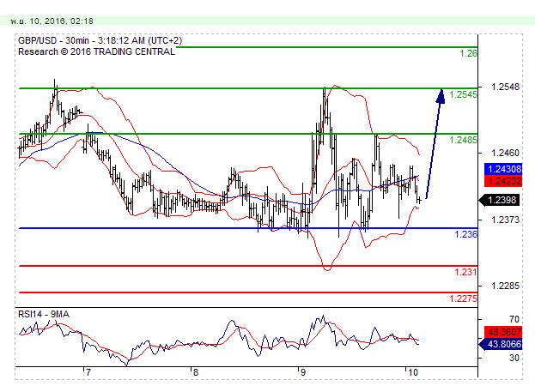Click the 1.2485 resistance level label
535x392 pixels.
click(x=464, y=140)
